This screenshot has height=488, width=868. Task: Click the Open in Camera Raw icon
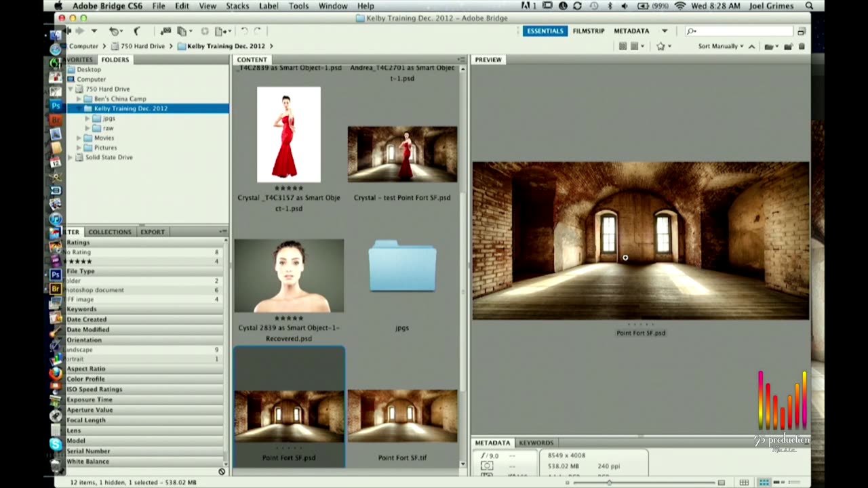tap(205, 31)
